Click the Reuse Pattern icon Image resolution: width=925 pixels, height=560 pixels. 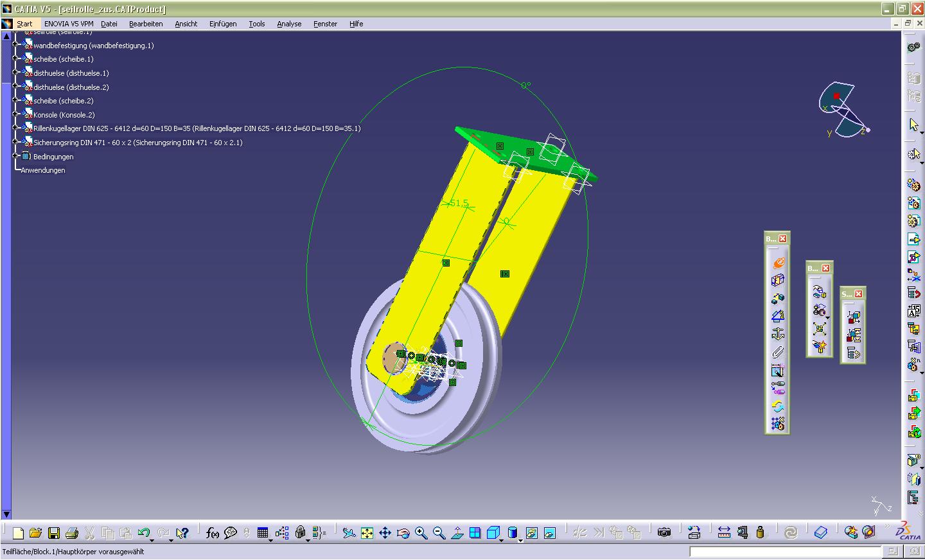(778, 424)
